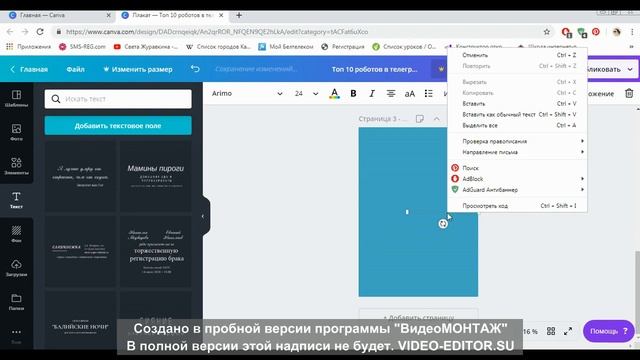Image resolution: width=640 pixels, height=360 pixels.
Task: Click the design title Топ 10 роботов
Action: (x=374, y=69)
